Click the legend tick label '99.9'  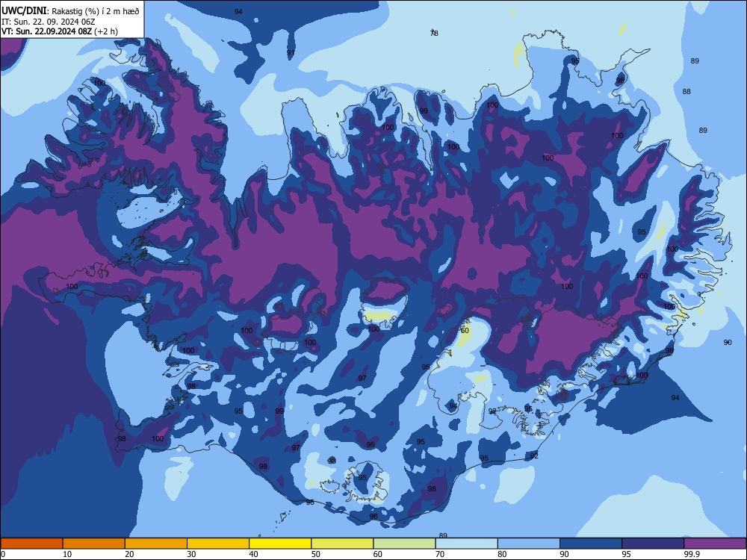pyautogui.click(x=692, y=554)
